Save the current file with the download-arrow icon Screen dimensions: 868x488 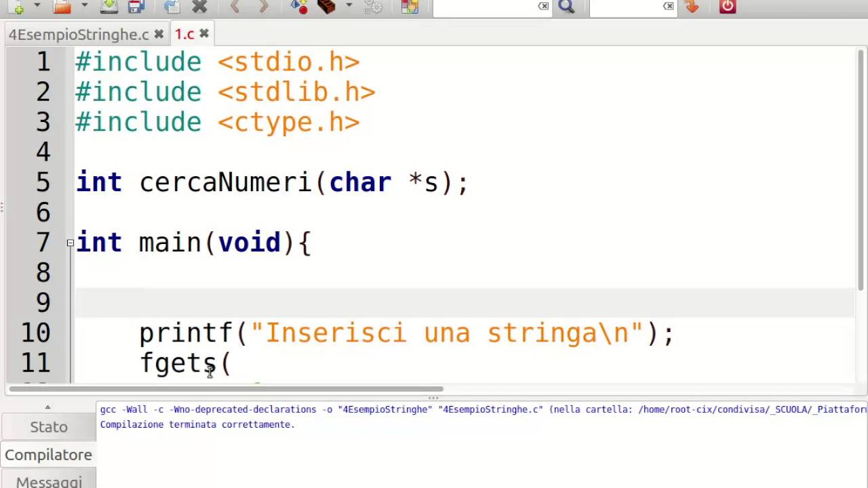(108, 6)
